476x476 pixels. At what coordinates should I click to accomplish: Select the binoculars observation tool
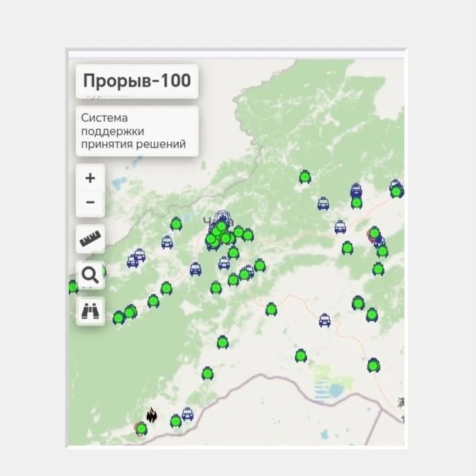pos(90,311)
